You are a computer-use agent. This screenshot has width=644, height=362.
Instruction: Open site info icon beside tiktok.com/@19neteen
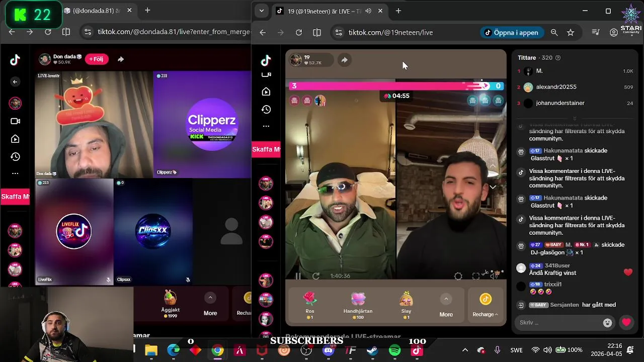pos(339,32)
